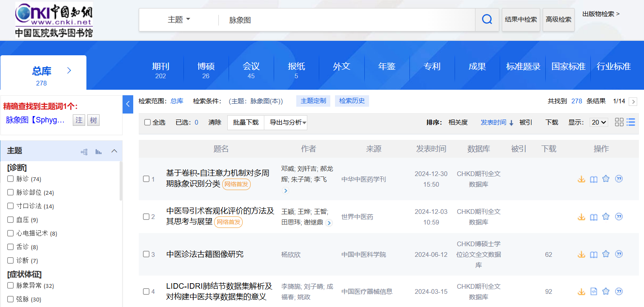Open the 会议 tab

point(251,70)
